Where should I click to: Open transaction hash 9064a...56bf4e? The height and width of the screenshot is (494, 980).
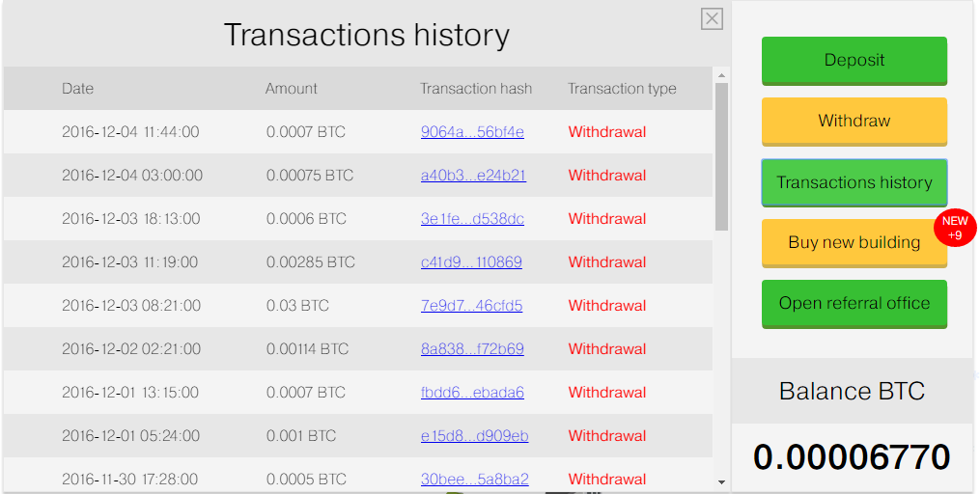[x=472, y=132]
